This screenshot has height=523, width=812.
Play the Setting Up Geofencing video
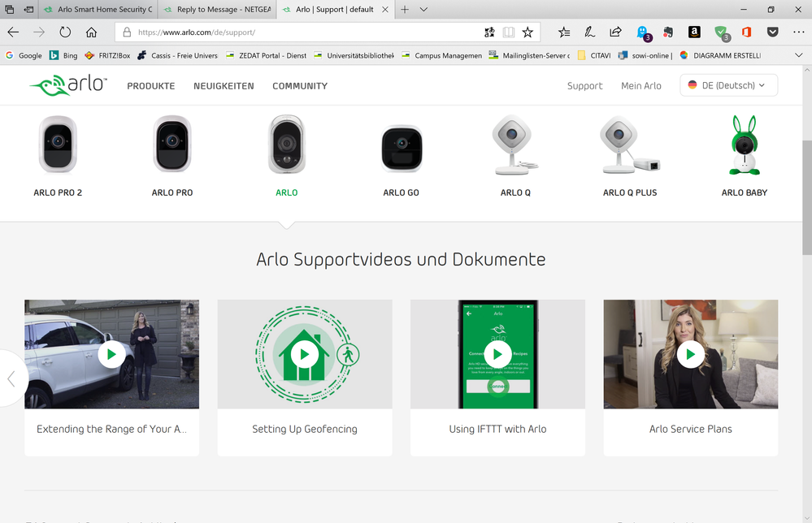305,354
